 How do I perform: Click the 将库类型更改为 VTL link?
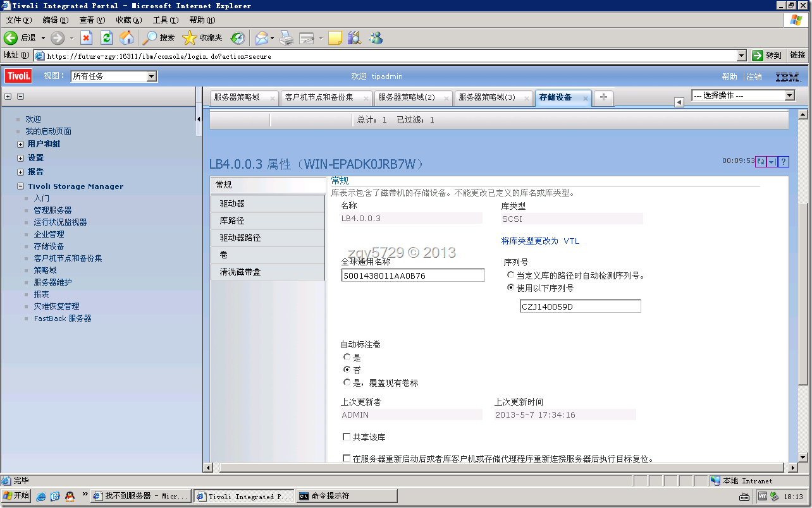pos(540,241)
